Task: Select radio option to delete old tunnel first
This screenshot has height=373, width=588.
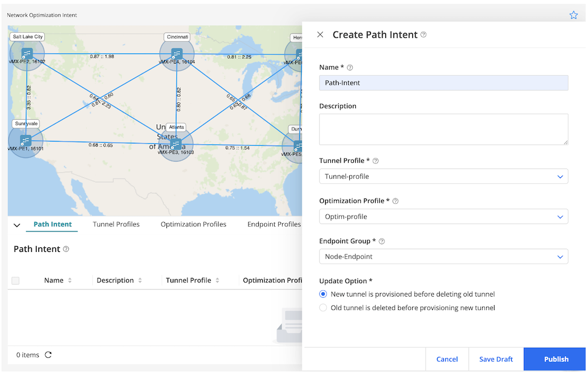Action: coord(323,307)
